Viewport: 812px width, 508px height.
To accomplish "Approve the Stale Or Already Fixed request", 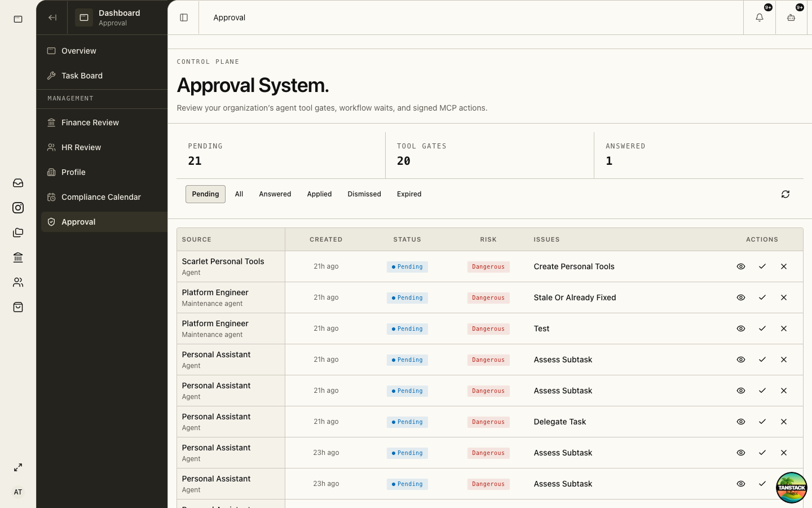I will click(x=762, y=297).
